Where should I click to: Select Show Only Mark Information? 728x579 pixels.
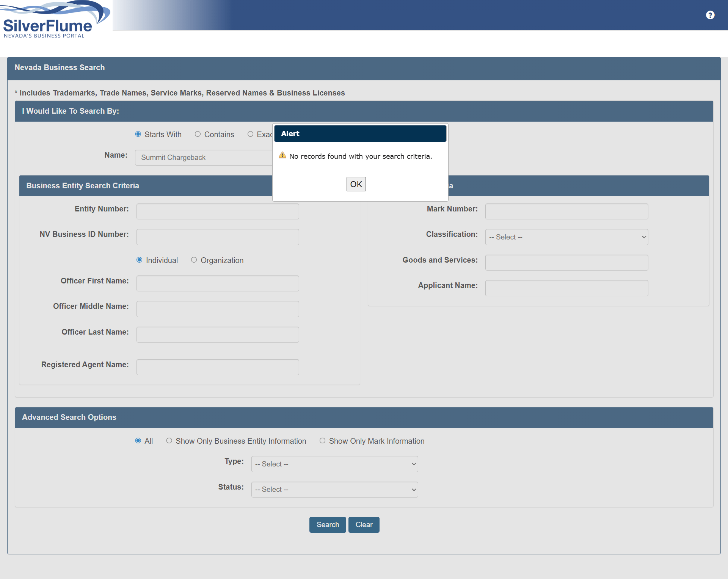(x=322, y=441)
